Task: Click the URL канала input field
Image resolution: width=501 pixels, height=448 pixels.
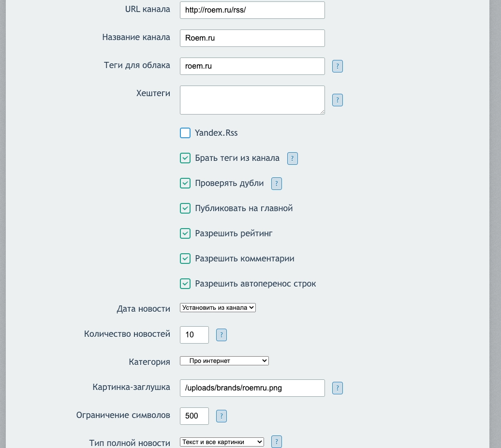Action: [252, 10]
